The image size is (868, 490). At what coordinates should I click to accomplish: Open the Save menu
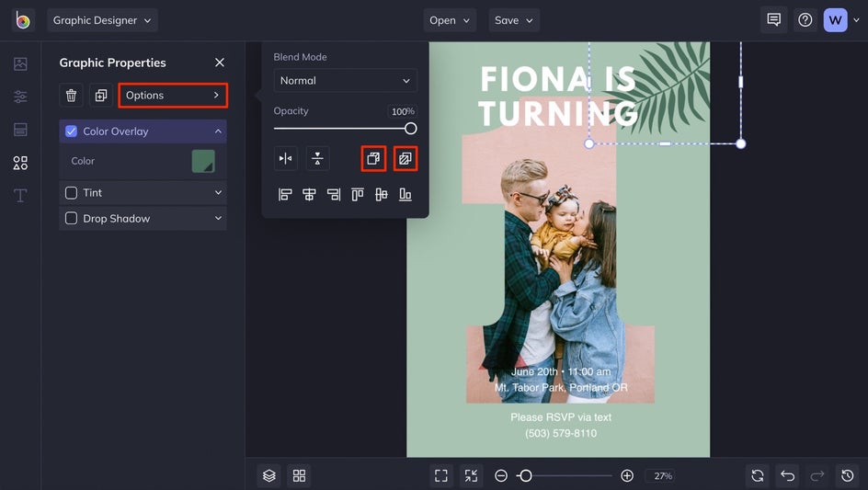[514, 20]
